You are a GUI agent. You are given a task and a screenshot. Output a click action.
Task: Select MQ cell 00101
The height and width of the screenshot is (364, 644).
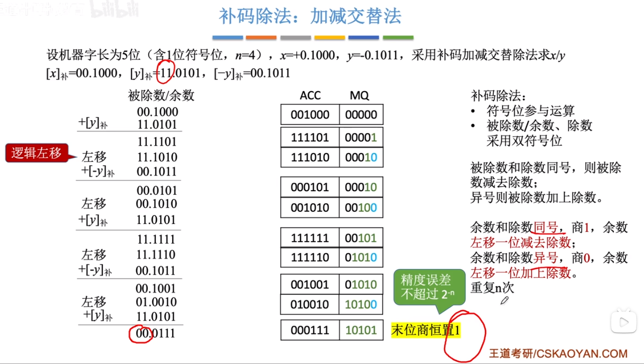361,238
